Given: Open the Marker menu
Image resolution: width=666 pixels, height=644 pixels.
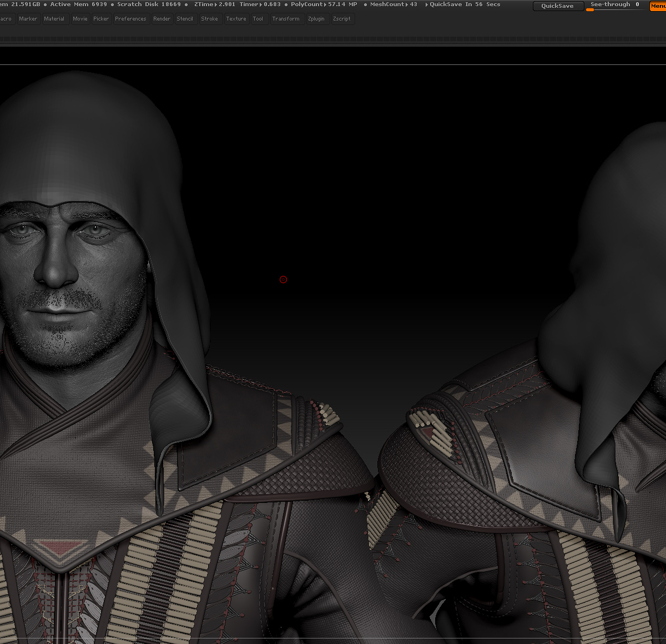Looking at the screenshot, I should coord(28,19).
